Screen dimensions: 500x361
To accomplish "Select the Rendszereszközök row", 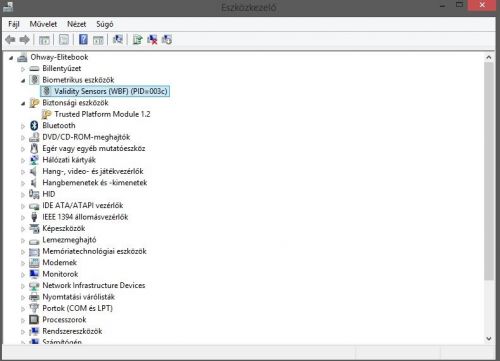I will 72,331.
